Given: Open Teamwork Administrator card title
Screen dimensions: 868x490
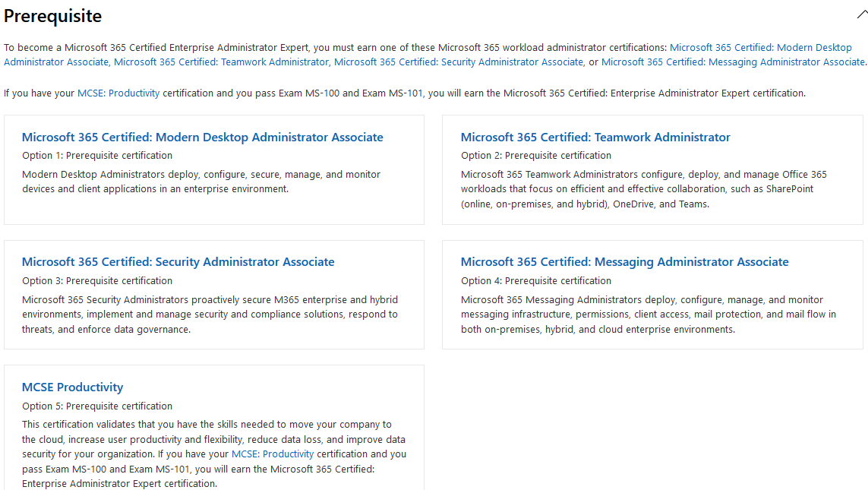Looking at the screenshot, I should [595, 138].
